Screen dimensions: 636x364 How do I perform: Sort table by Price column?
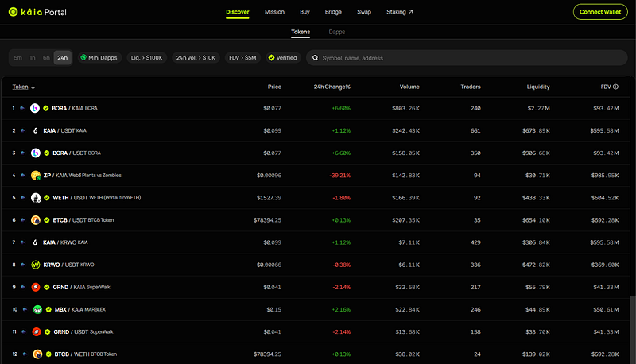[x=274, y=87]
